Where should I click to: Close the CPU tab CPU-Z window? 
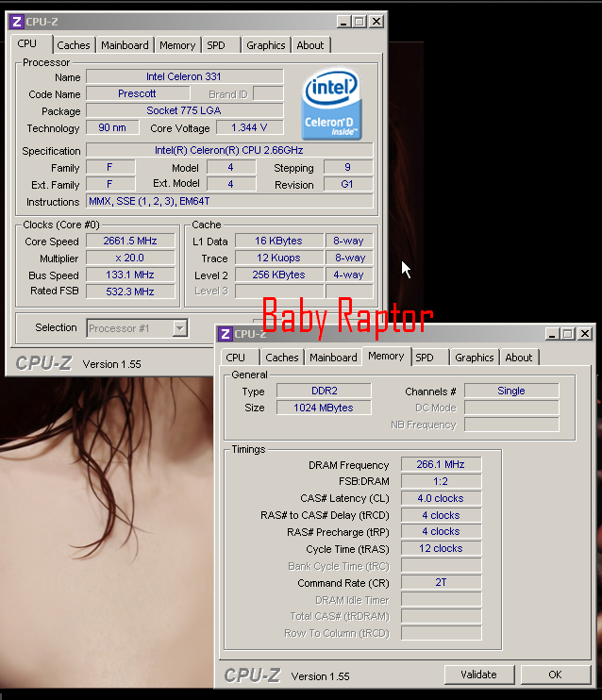tap(376, 22)
